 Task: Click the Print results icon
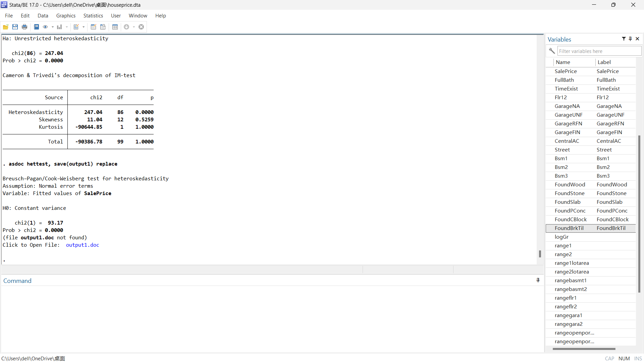[x=24, y=27]
